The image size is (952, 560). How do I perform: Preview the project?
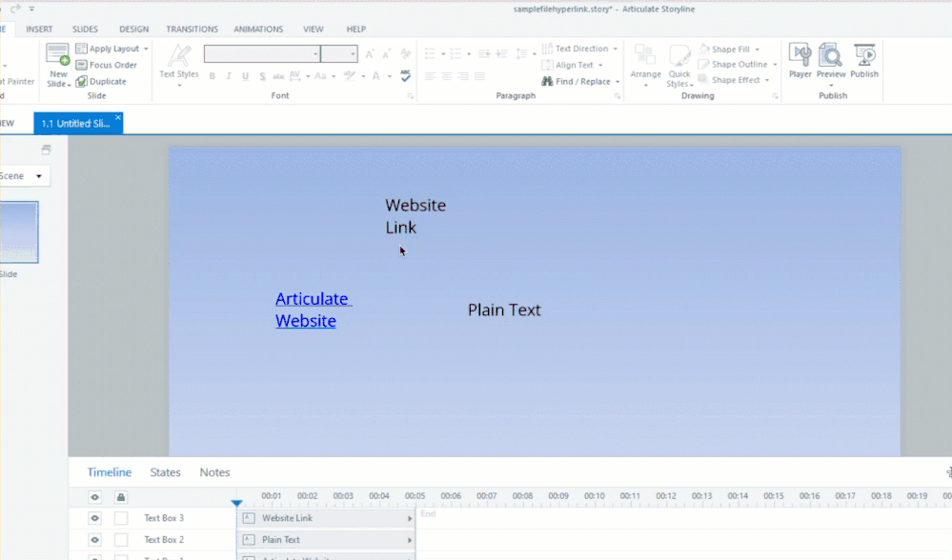pos(831,65)
